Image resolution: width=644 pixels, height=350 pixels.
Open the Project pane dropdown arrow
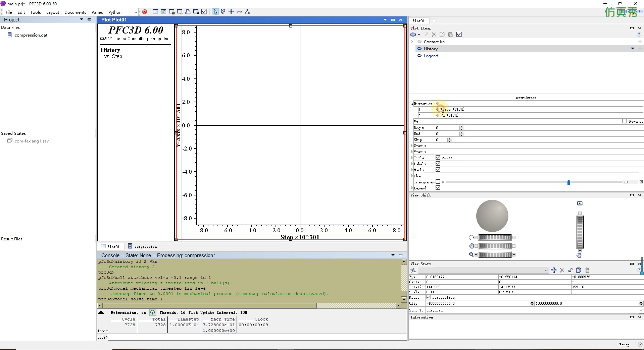click(x=81, y=19)
